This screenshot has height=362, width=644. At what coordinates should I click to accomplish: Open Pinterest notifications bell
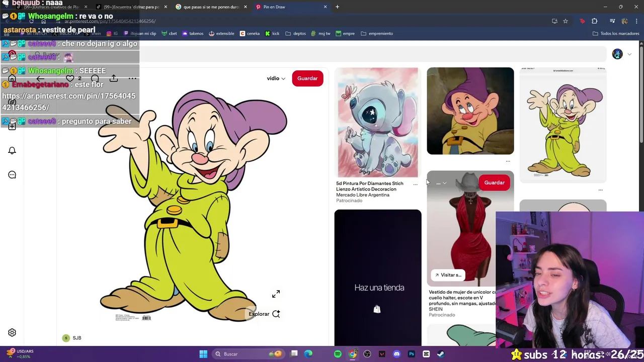click(12, 151)
